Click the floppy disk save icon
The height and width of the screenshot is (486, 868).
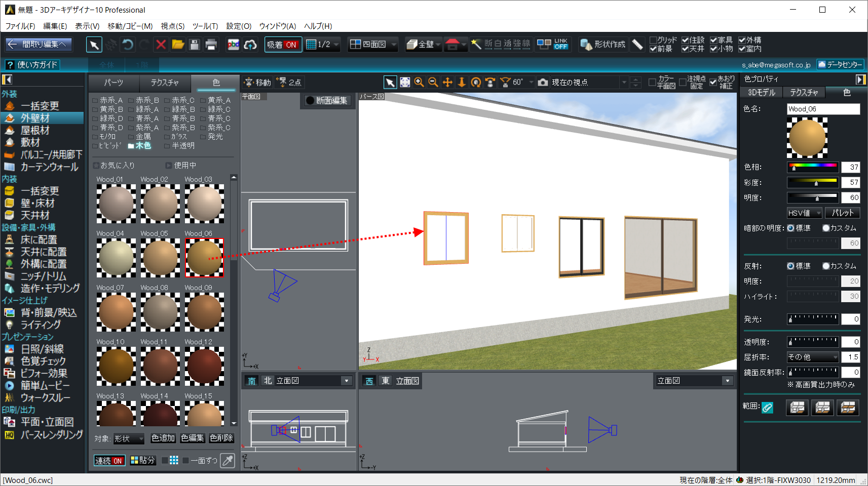[x=194, y=45]
